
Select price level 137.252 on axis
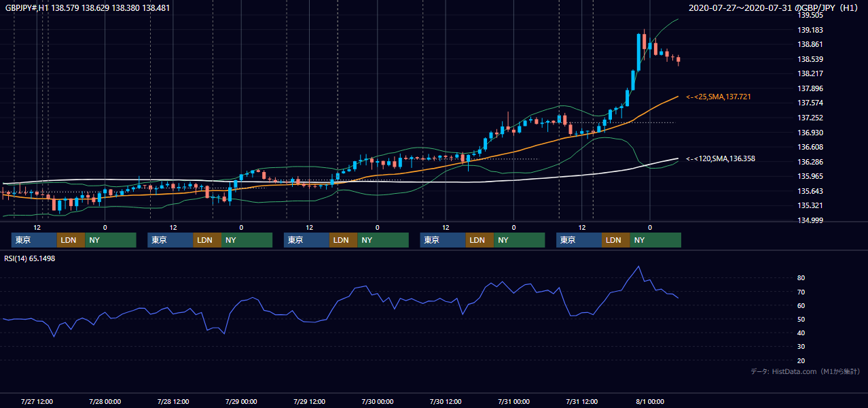tap(810, 118)
